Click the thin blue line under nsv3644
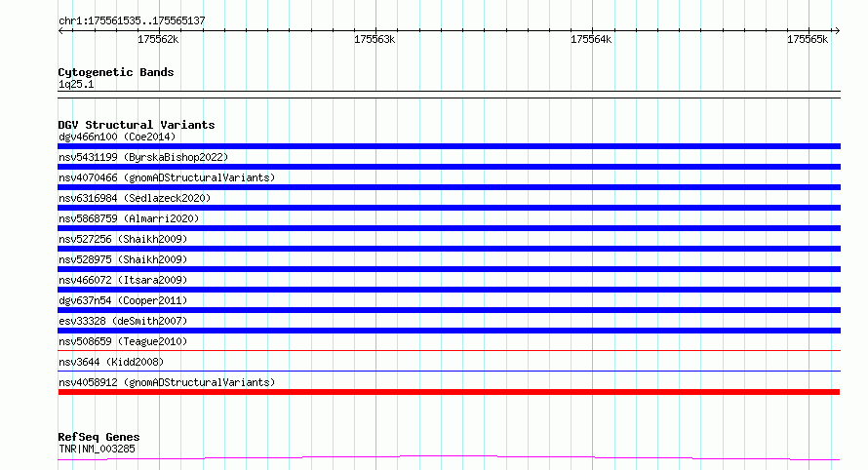Viewport: 868px width, 470px height. (449, 371)
